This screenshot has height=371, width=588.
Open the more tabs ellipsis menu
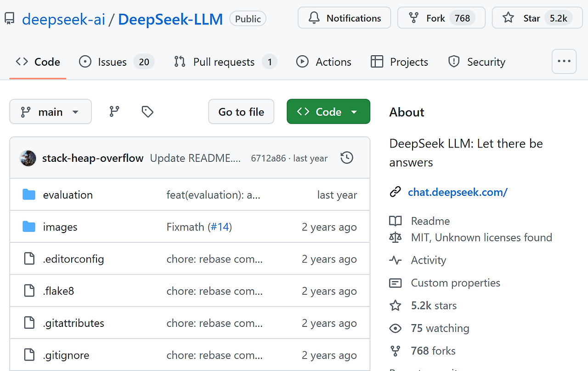point(564,61)
